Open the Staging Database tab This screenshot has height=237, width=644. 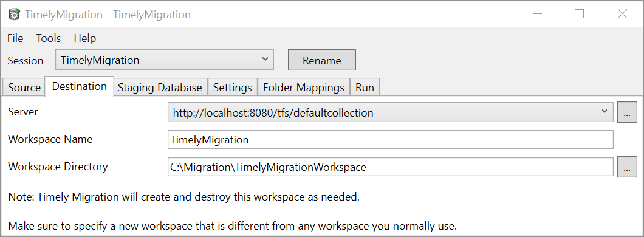click(160, 88)
